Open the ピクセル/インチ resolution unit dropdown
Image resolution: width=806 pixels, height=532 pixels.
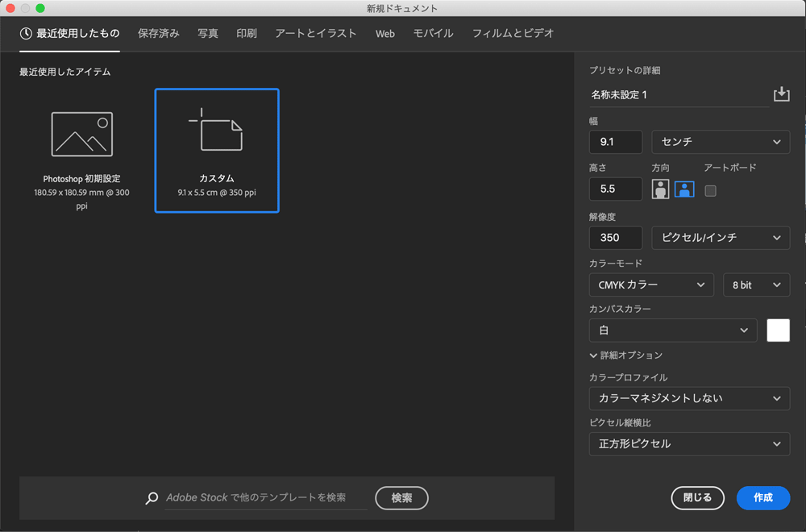click(x=720, y=238)
